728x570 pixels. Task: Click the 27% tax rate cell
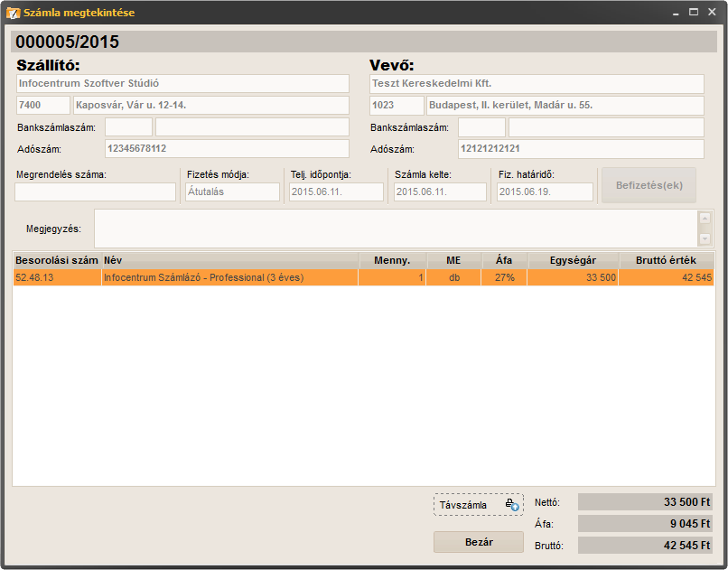pos(504,277)
